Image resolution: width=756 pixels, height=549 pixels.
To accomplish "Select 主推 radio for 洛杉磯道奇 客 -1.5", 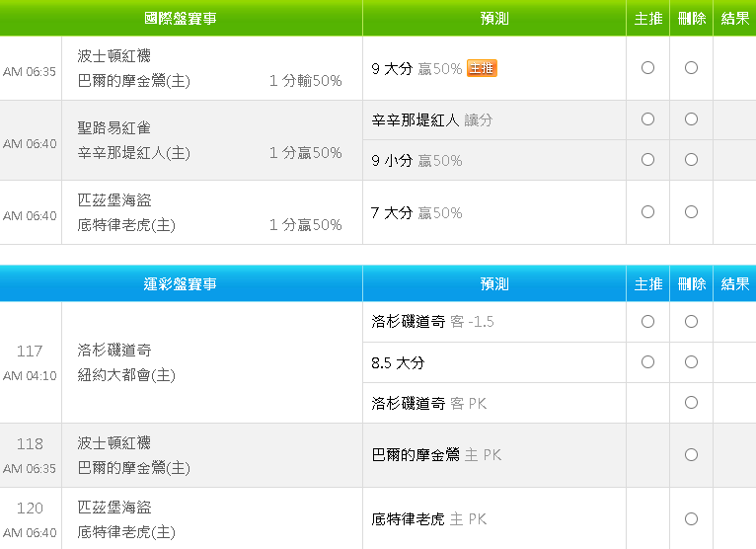I will pyautogui.click(x=647, y=322).
